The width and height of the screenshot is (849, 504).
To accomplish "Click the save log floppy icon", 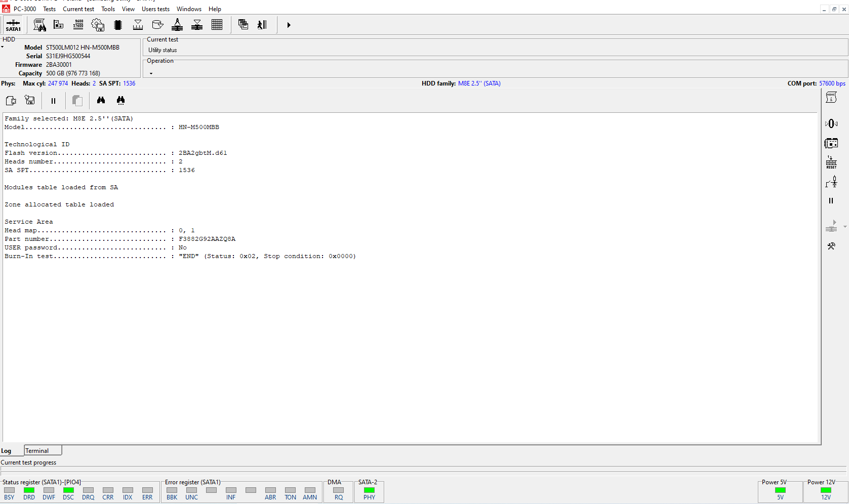I will 30,100.
